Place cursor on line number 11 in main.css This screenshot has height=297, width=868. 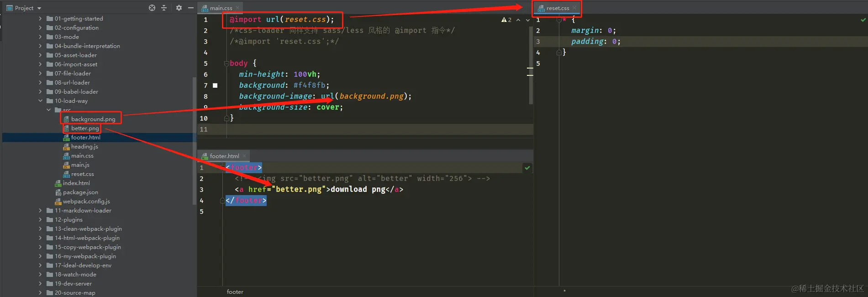[204, 129]
